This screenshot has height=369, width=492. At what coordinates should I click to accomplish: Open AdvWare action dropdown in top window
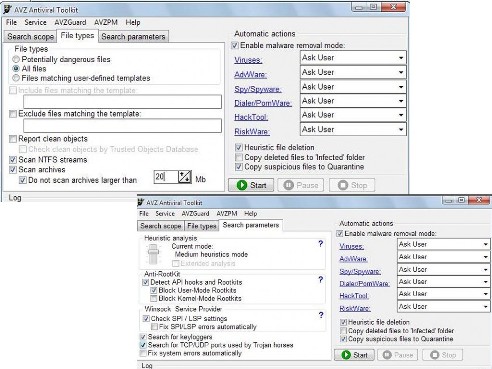coord(353,72)
